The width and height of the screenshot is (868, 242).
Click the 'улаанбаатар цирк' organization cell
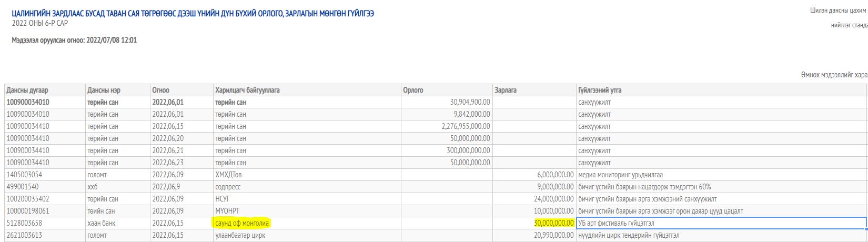[240, 235]
